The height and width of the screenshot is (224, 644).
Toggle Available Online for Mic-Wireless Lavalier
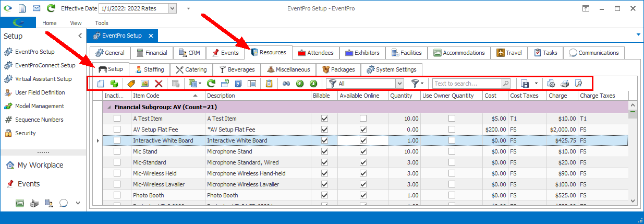point(363,184)
